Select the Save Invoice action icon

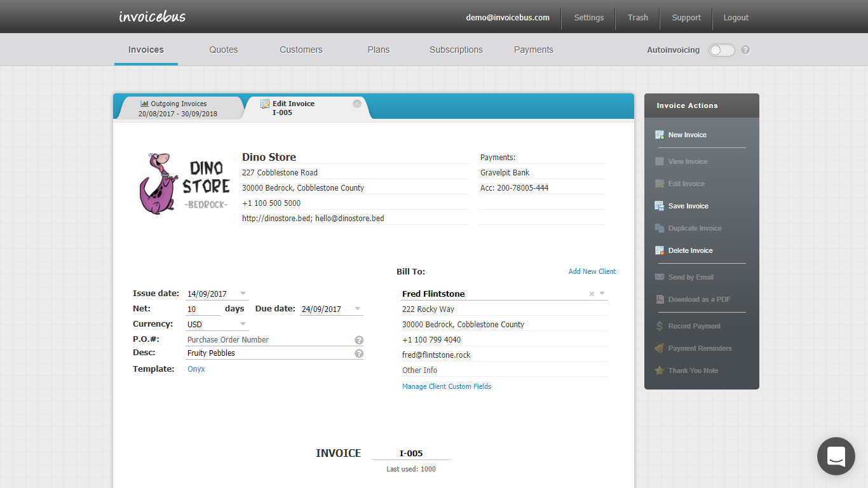pos(660,205)
